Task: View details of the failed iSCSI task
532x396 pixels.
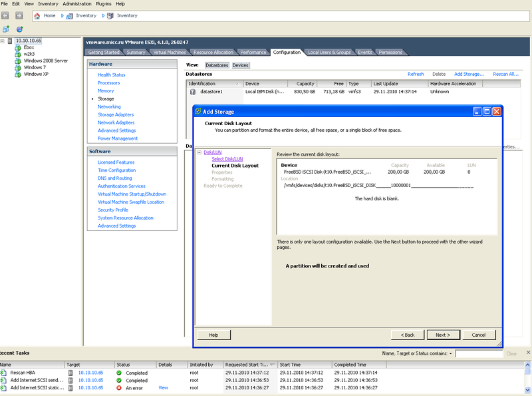Action: click(x=163, y=387)
